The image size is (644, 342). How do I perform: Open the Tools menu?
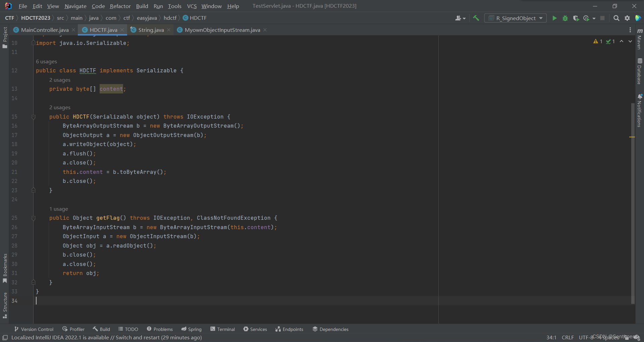pyautogui.click(x=174, y=6)
